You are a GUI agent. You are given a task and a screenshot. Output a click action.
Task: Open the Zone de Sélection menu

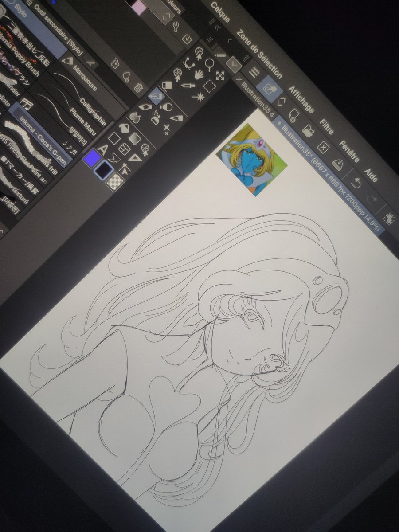[259, 54]
